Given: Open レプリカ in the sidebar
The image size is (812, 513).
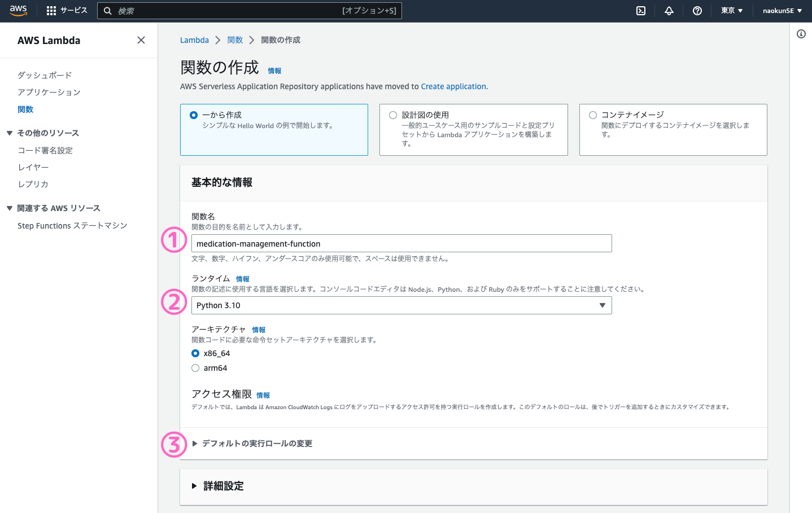Looking at the screenshot, I should [33, 185].
